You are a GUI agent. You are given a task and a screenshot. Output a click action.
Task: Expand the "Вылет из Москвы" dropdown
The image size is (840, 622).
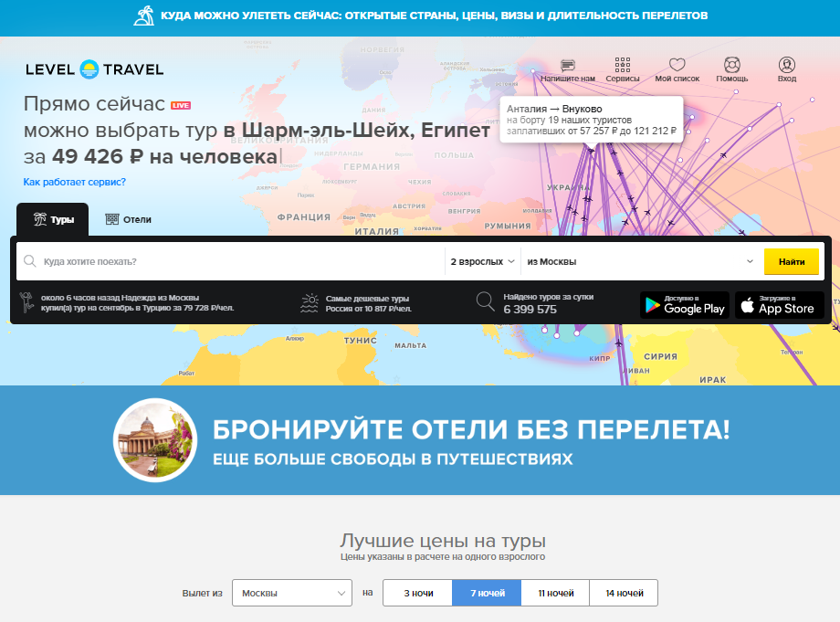click(291, 594)
